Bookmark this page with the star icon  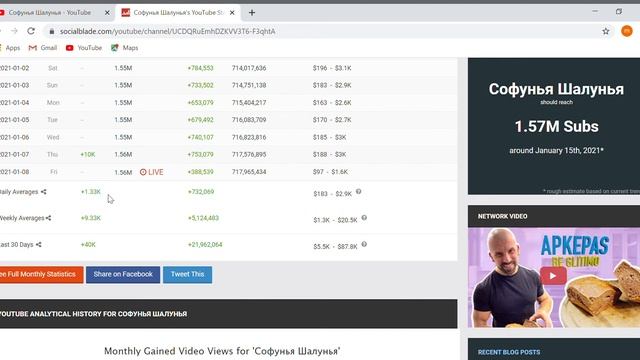point(606,31)
